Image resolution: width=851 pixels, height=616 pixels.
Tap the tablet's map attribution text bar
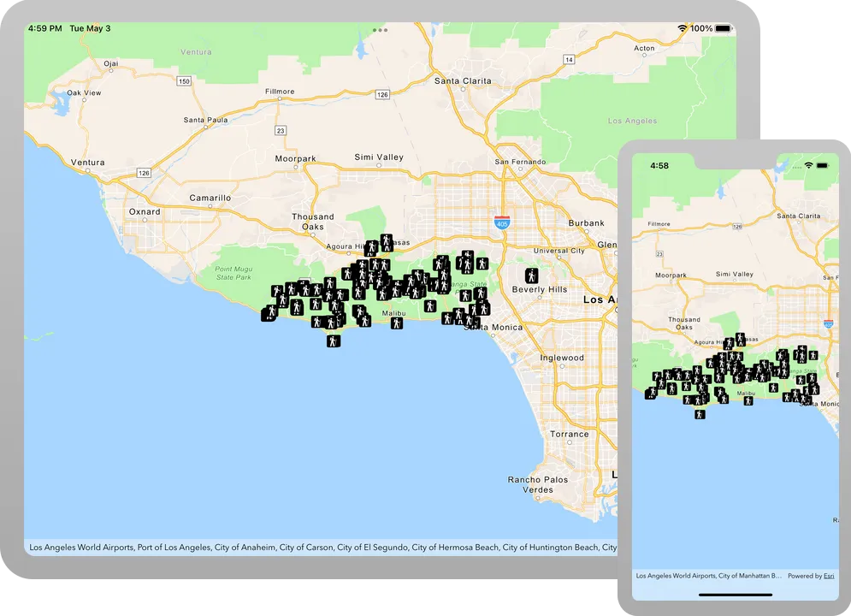click(323, 547)
